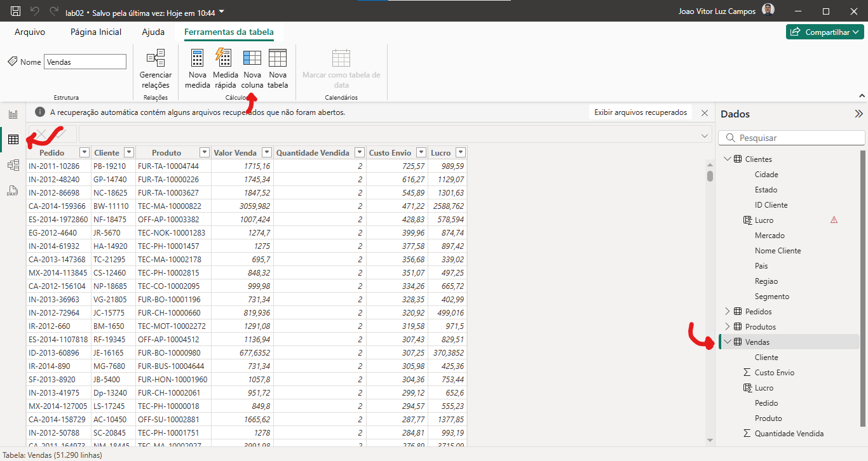
Task: Collapse the Dados pane with double chevron
Action: (858, 114)
